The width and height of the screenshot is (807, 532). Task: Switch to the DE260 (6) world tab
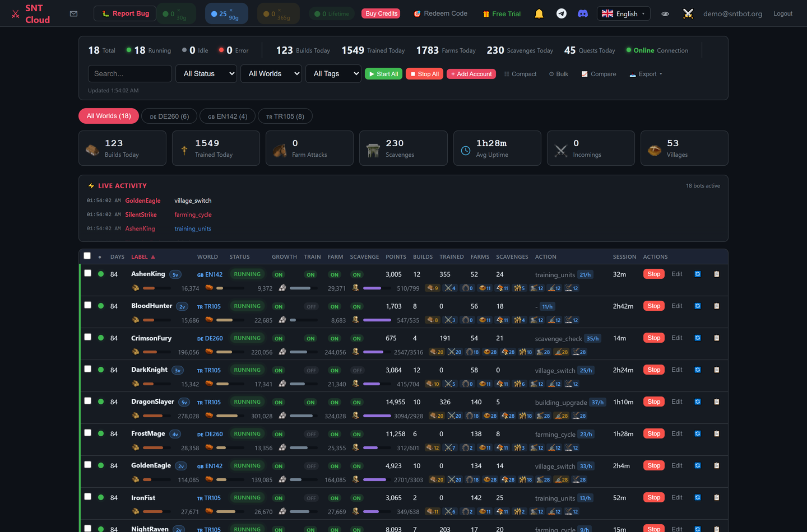[169, 116]
